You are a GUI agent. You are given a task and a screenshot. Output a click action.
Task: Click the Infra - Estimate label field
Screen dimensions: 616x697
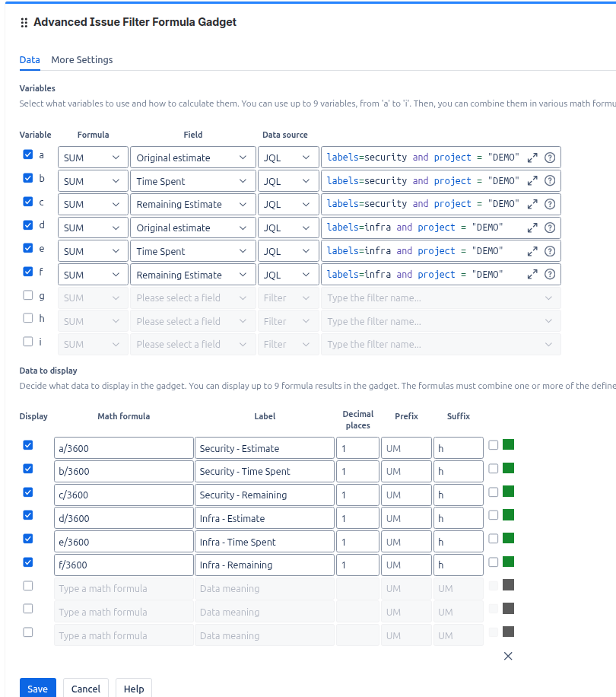point(264,518)
